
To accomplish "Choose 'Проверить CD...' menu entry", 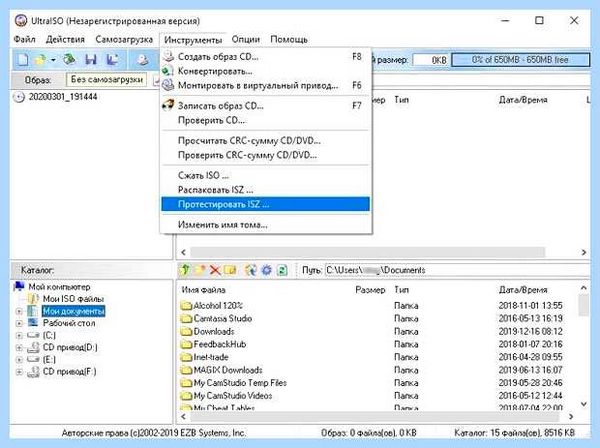I will point(266,120).
